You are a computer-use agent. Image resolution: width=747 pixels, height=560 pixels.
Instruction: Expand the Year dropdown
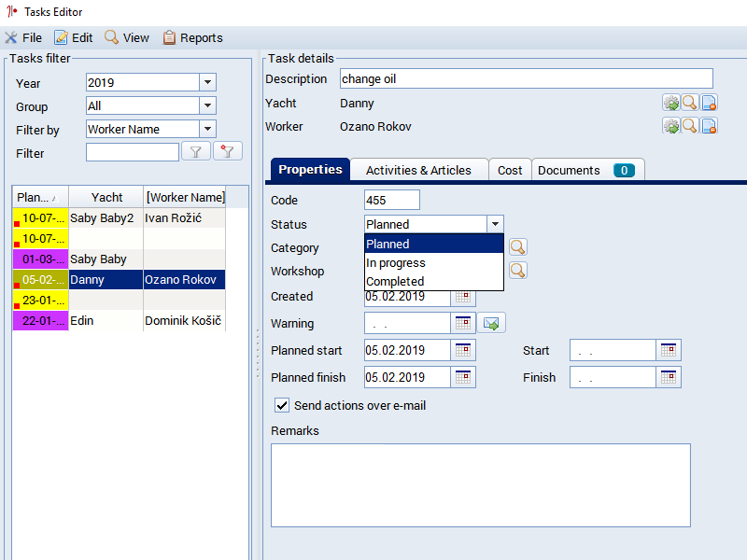point(207,82)
